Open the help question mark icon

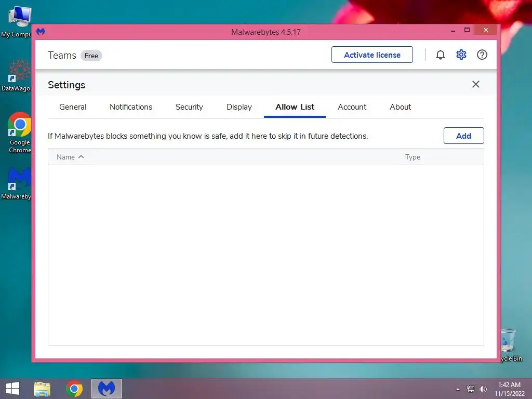point(482,55)
